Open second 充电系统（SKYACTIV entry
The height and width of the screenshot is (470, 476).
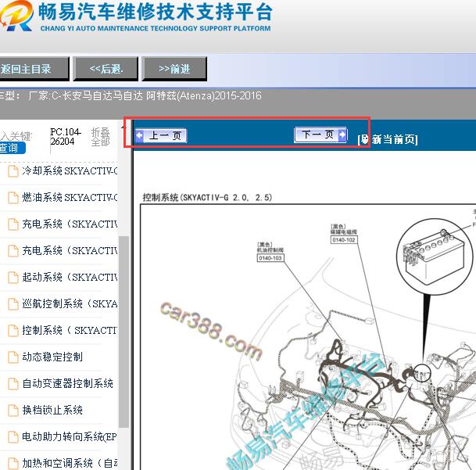click(x=70, y=251)
